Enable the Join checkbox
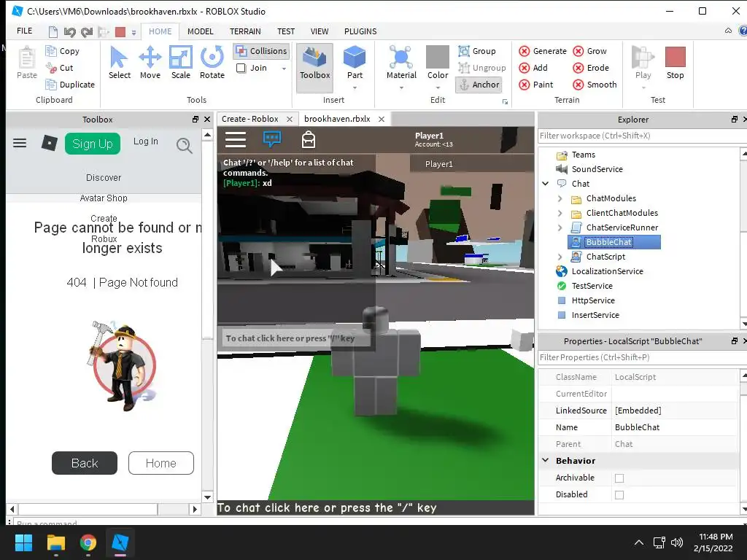The width and height of the screenshot is (747, 560). [241, 68]
